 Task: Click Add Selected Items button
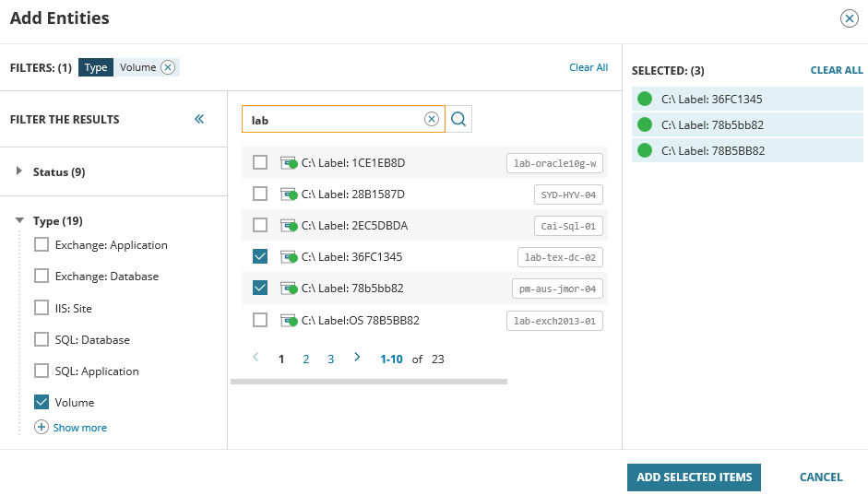point(694,477)
